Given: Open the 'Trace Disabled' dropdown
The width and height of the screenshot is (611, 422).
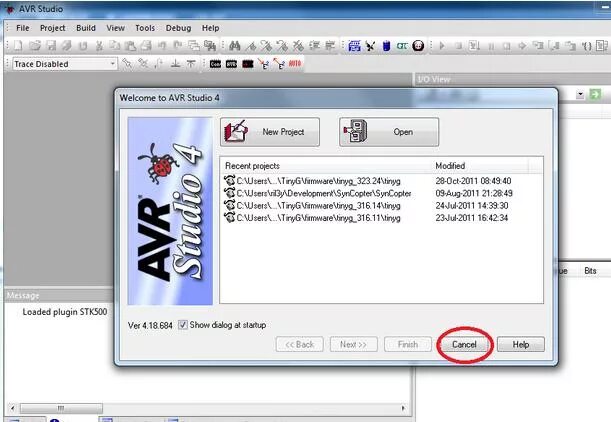Looking at the screenshot, I should [112, 64].
